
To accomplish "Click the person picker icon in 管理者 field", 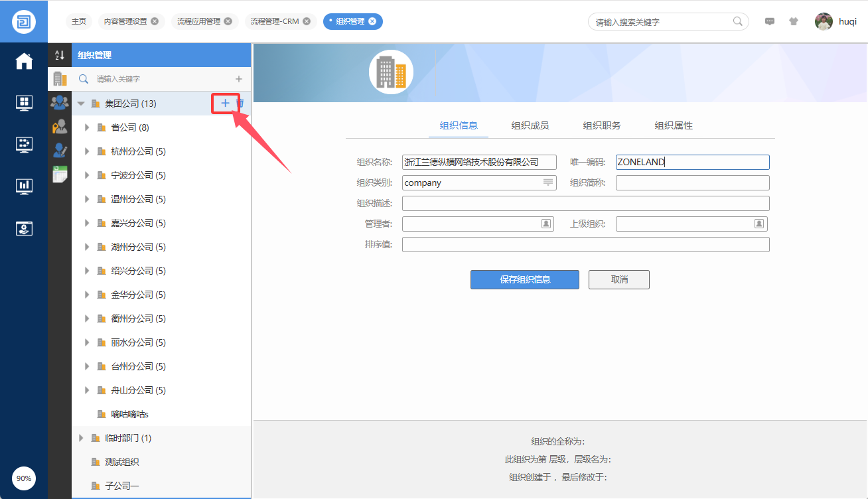I will click(x=546, y=224).
